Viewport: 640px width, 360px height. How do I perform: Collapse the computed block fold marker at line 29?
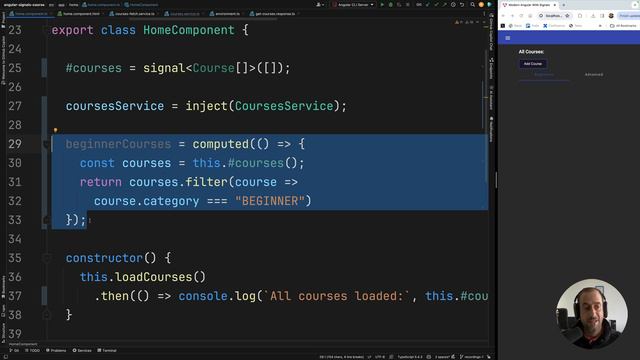coord(46,144)
